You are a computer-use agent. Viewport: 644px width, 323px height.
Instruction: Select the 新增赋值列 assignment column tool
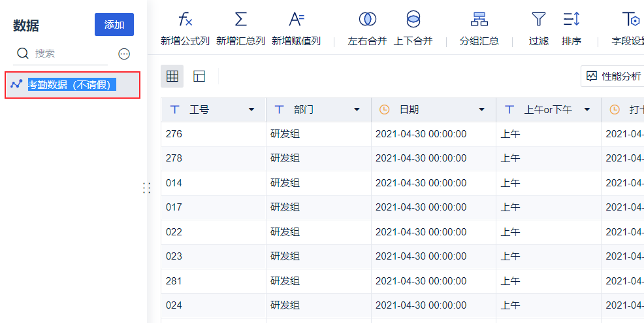[x=297, y=20]
